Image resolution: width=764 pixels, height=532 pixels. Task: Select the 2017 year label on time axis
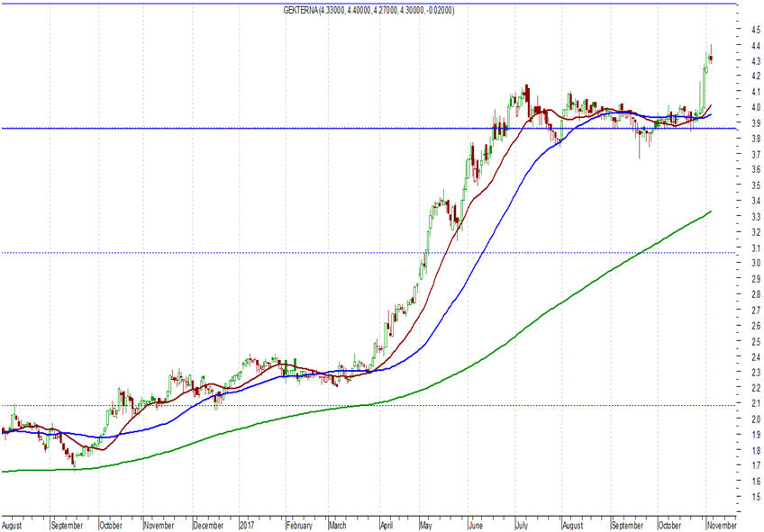point(247,526)
